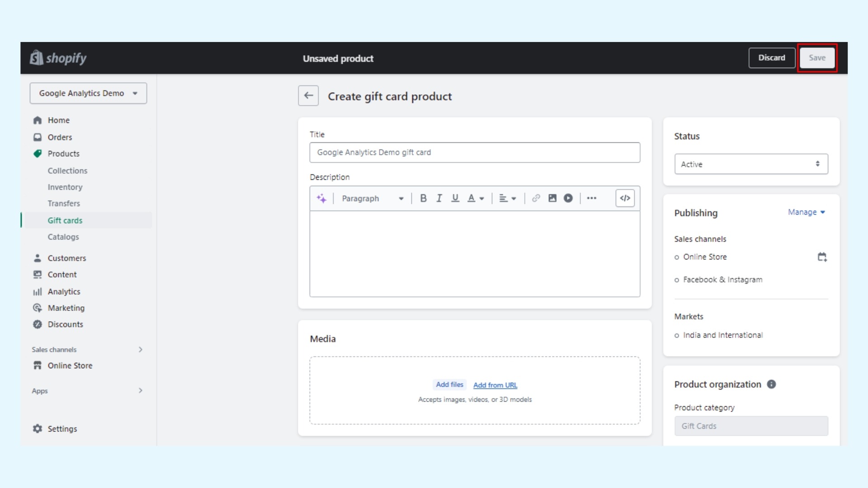Insert a link in description
Image resolution: width=868 pixels, height=488 pixels.
tap(536, 198)
